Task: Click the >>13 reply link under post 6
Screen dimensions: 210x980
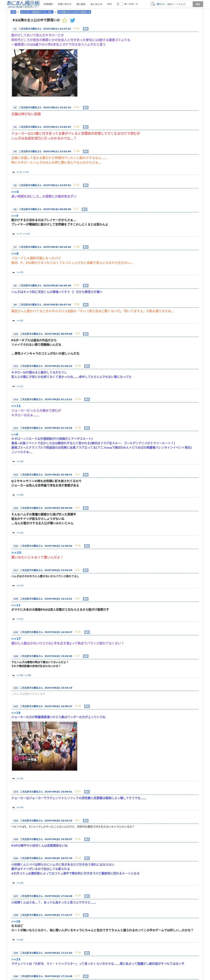Action: point(26,234)
